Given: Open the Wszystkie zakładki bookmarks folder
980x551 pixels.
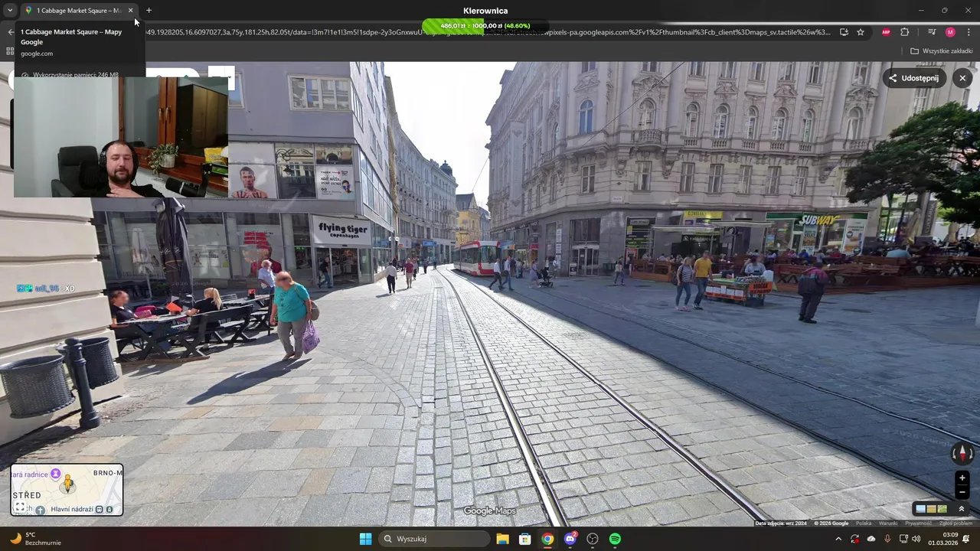Looking at the screenshot, I should click(941, 51).
